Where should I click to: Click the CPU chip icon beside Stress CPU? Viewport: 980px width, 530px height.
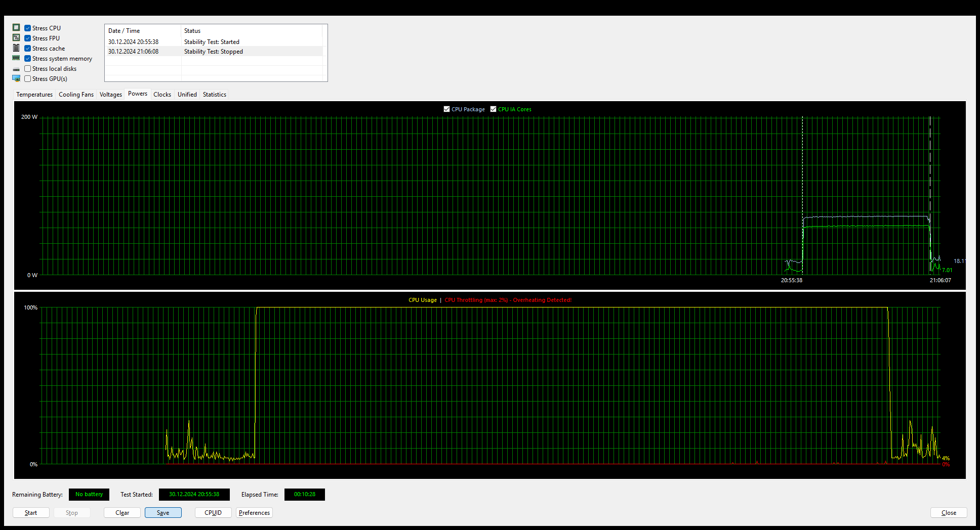(x=16, y=28)
